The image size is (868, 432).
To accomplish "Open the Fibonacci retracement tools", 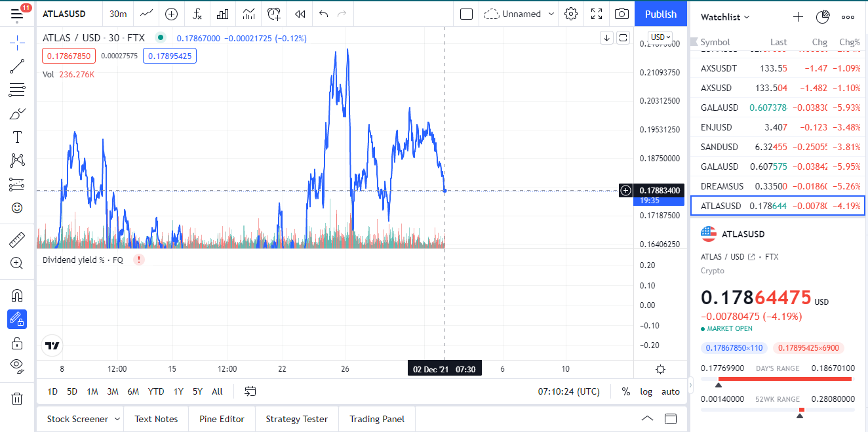I will 17,90.
